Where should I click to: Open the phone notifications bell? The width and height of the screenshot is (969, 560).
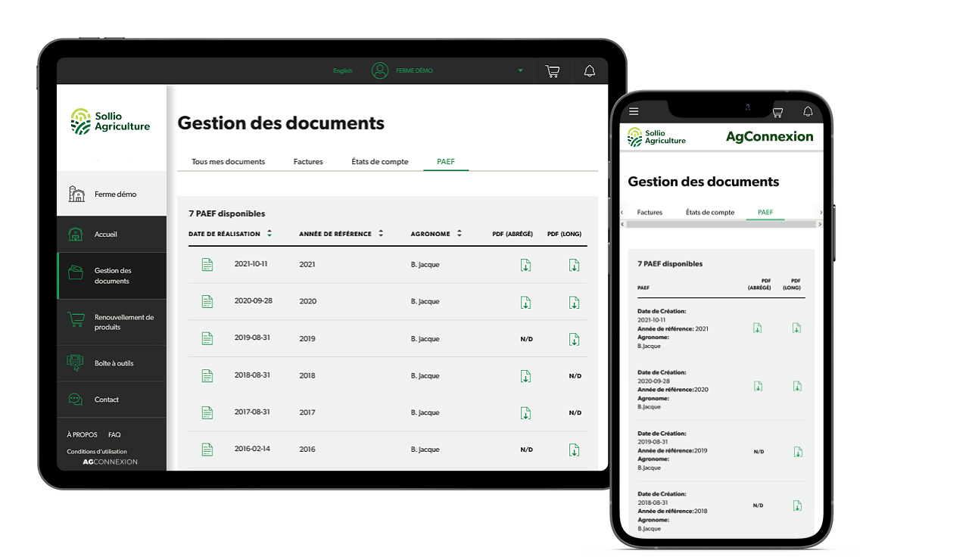tap(808, 111)
